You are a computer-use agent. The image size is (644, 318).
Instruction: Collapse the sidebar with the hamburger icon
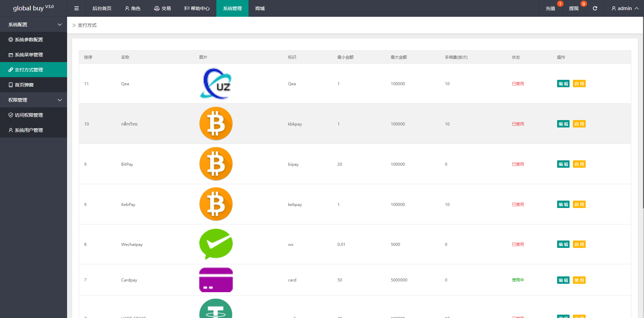[x=76, y=8]
